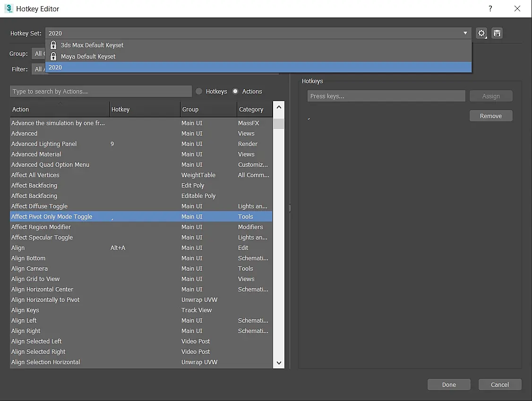This screenshot has height=401, width=532.
Task: Click the action list scroll up arrow
Action: (x=279, y=107)
